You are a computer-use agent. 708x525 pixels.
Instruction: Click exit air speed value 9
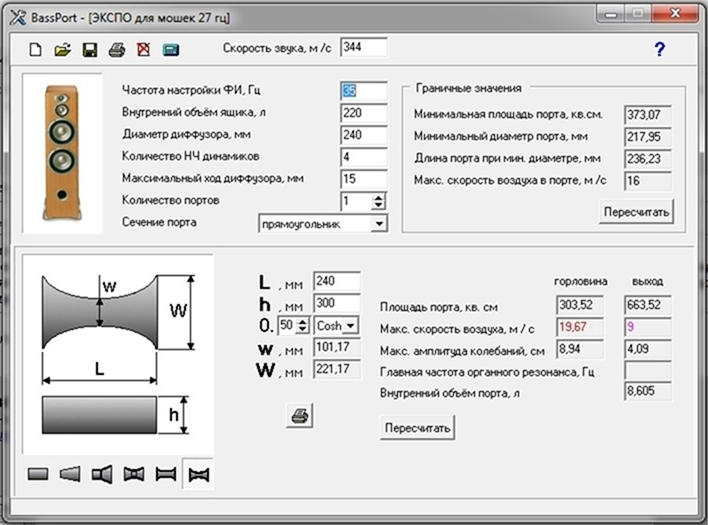point(648,327)
